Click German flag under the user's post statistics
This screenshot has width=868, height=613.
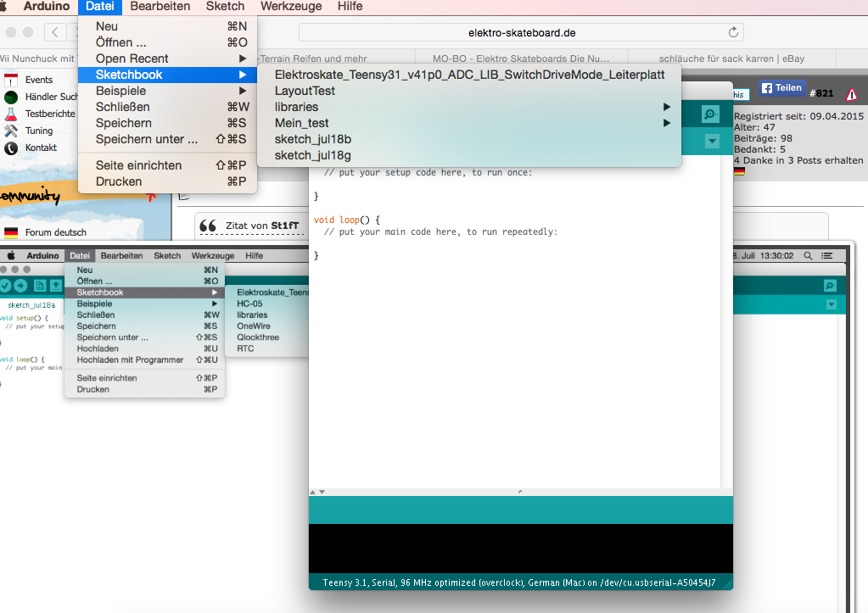point(739,171)
